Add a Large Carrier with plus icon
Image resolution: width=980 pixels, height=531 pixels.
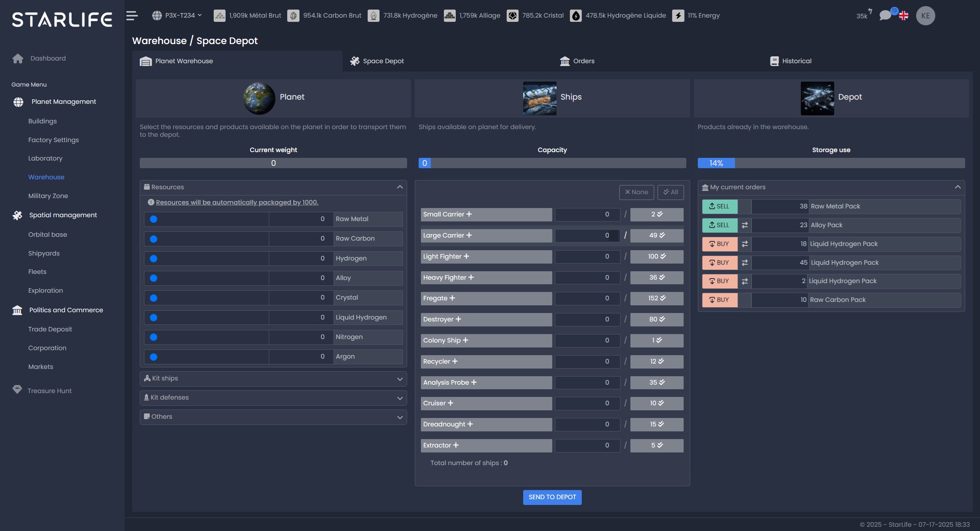point(469,235)
